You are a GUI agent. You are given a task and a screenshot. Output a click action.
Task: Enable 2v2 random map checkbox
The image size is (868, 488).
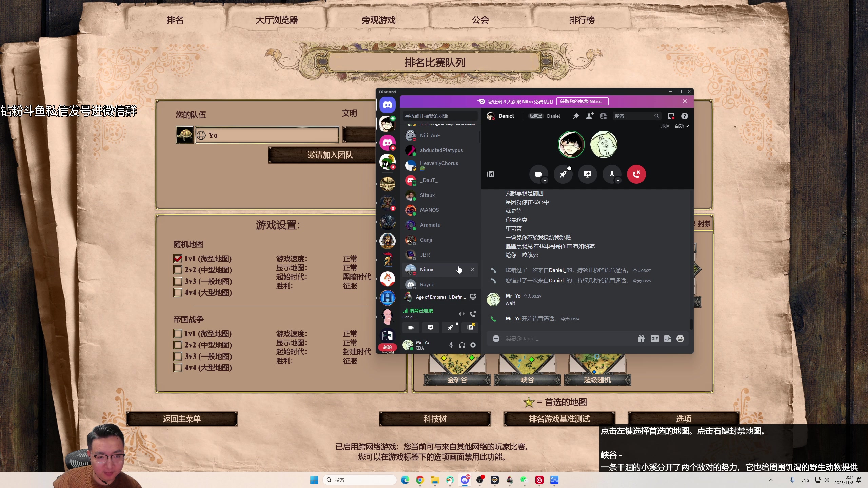coord(178,270)
